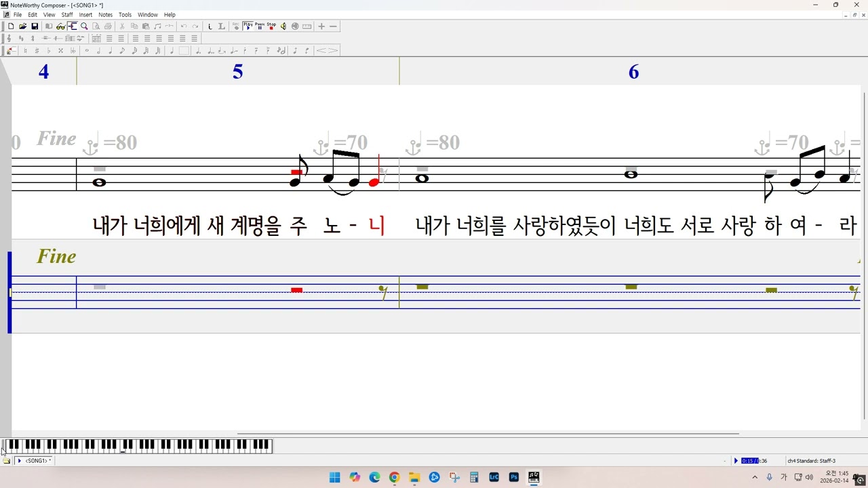
Task: Click measure number 6 marker
Action: tap(633, 72)
